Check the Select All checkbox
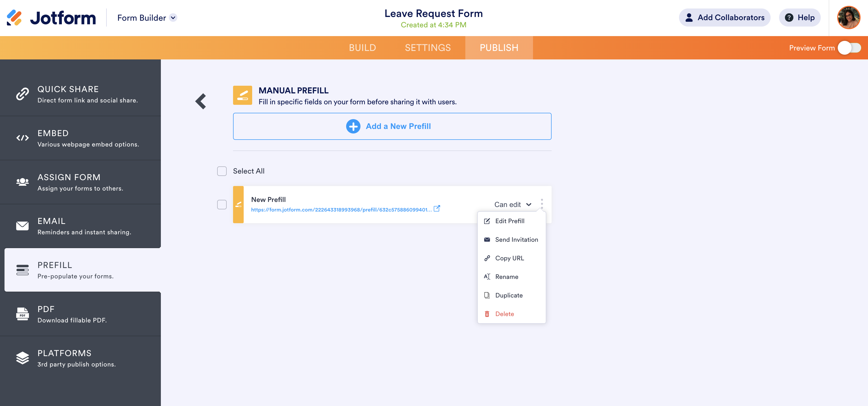The height and width of the screenshot is (406, 868). coord(222,171)
